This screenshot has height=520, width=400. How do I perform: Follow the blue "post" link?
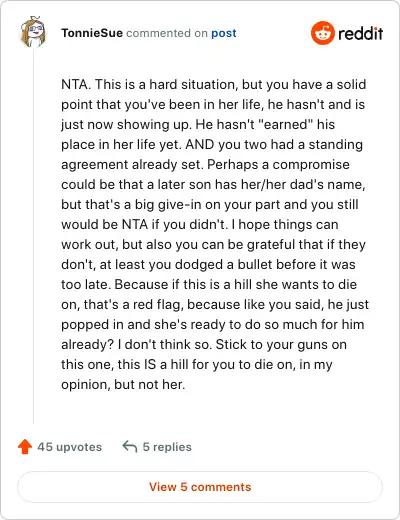224,33
